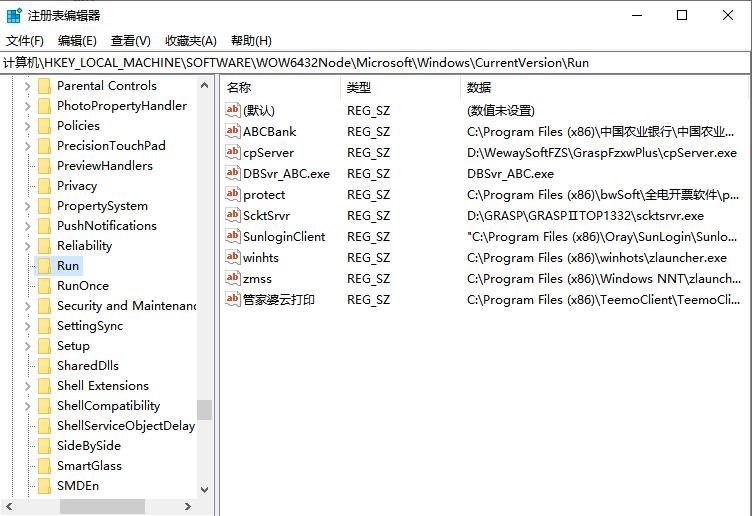752x516 pixels.
Task: Click the PrecisionTouchPad folder icon
Action: (x=44, y=146)
